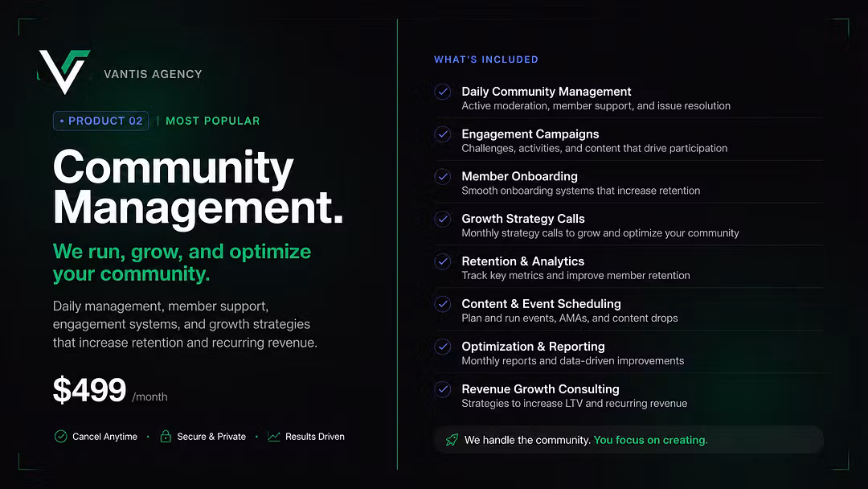Image resolution: width=868 pixels, height=489 pixels.
Task: Click the Revenue Growth Consulting title
Action: click(540, 389)
